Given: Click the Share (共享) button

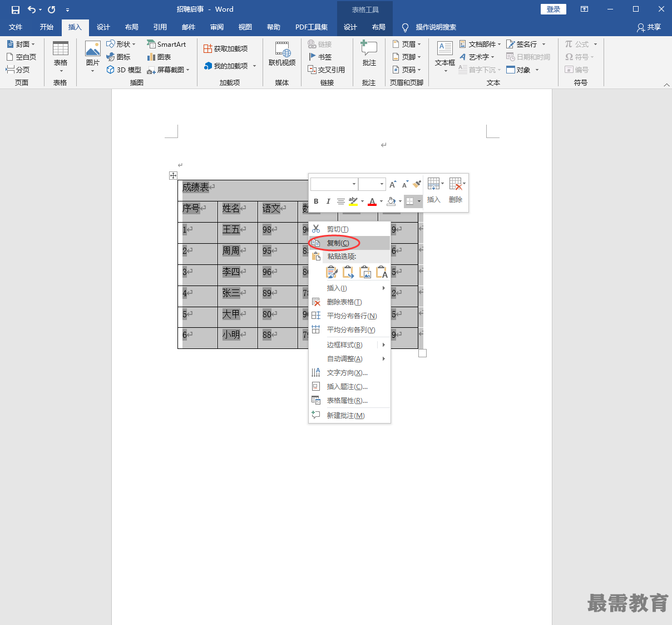Looking at the screenshot, I should tap(649, 27).
